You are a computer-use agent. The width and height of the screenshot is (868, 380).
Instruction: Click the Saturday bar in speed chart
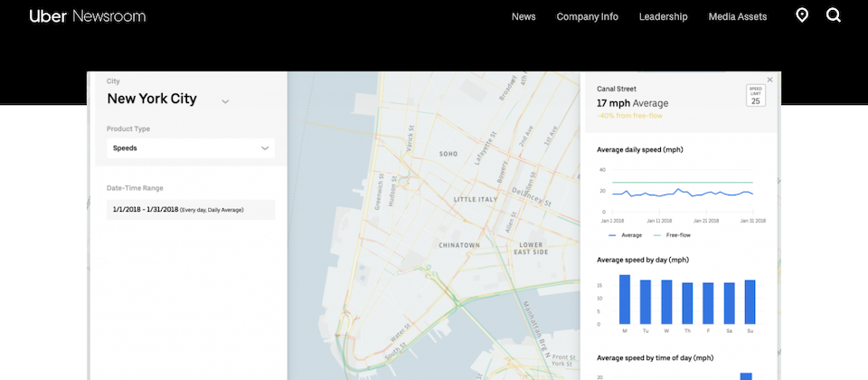click(729, 304)
